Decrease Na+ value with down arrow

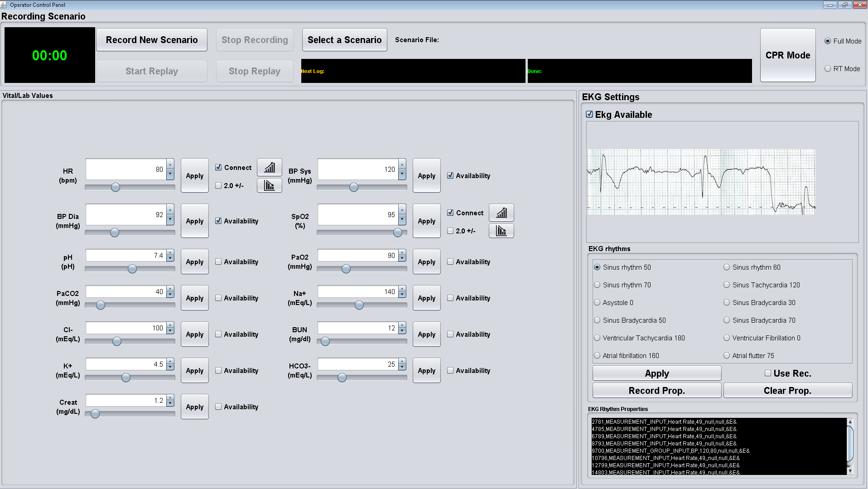tap(402, 295)
